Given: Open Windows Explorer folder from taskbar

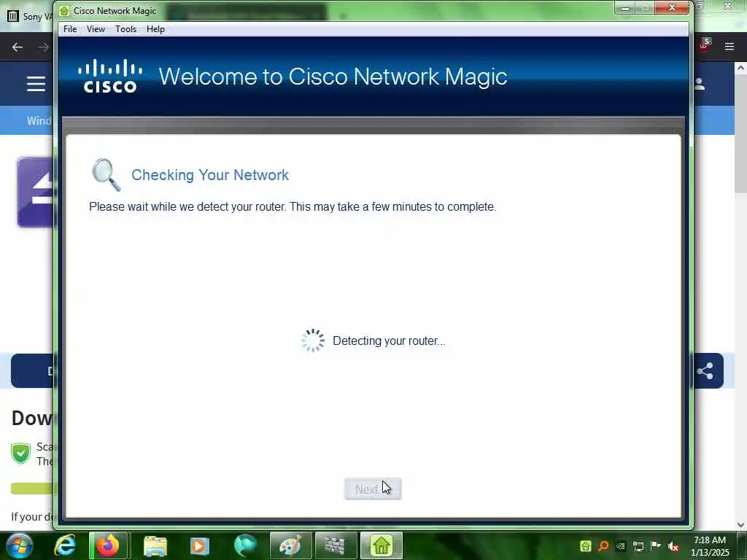Looking at the screenshot, I should tap(155, 545).
